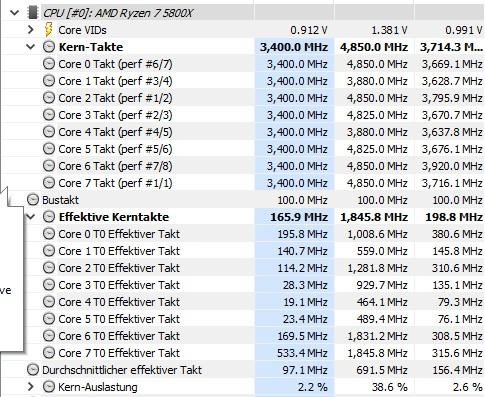Click the 38.6 % maximum Kern-Auslastung value
This screenshot has width=485, height=397.
390,387
